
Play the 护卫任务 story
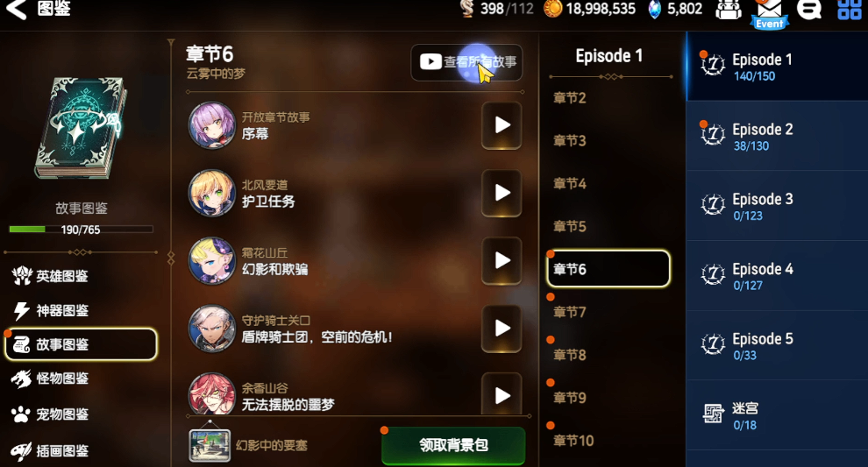(x=502, y=193)
